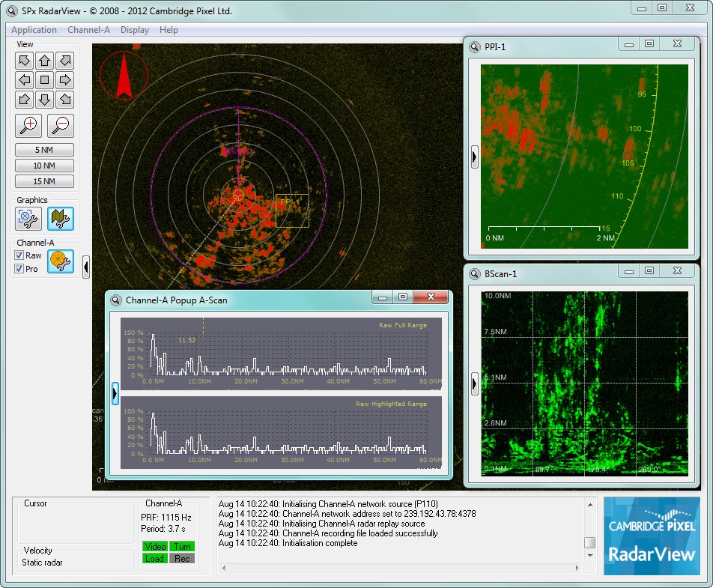Open the Channel-A menu
Viewport: 713px width, 588px height.
point(90,30)
